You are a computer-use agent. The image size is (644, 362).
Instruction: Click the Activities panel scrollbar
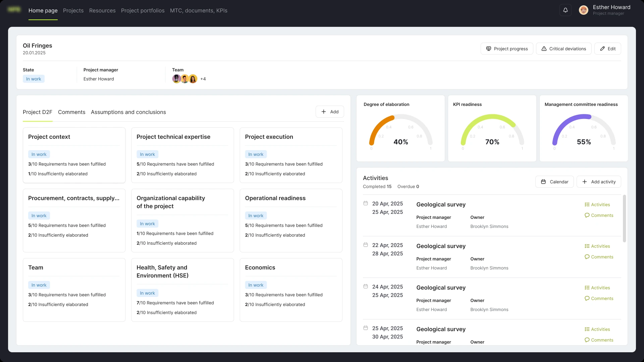click(624, 219)
